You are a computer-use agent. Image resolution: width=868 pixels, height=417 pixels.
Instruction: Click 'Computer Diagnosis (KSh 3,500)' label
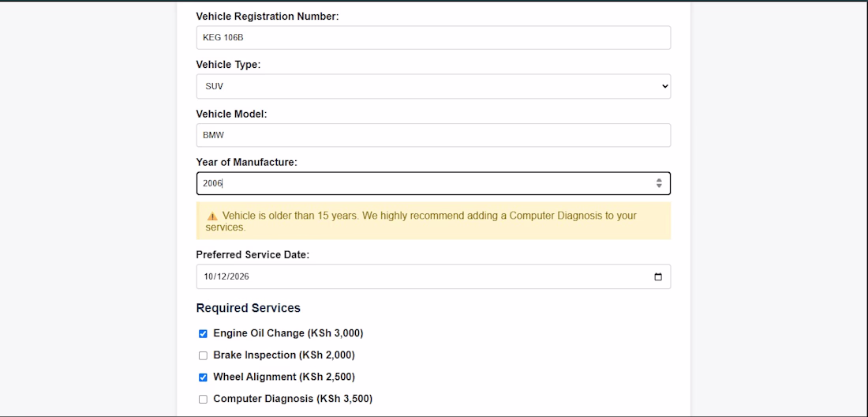(293, 399)
